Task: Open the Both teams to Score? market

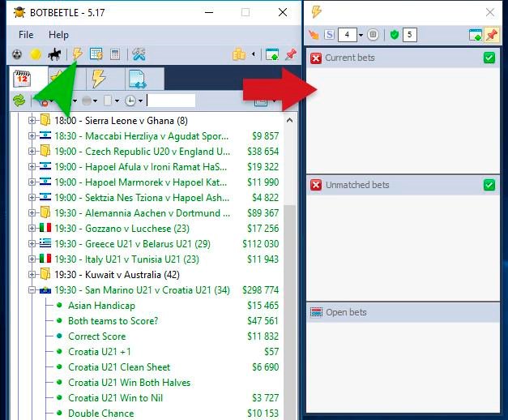Action: (113, 321)
